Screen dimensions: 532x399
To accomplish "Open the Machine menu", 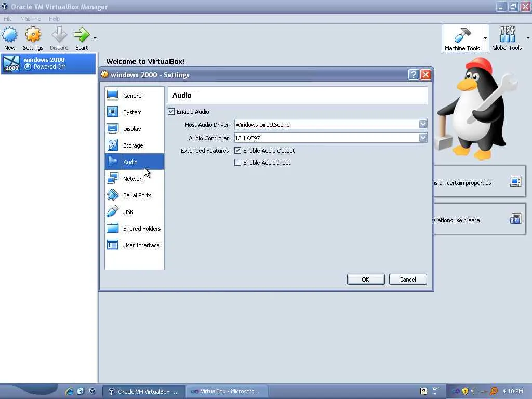I will [30, 19].
